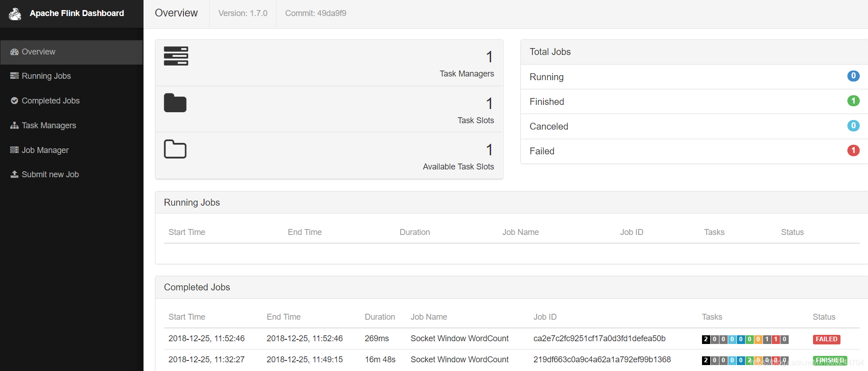Click the Available Task Slots label
Viewport: 868px width, 371px height.
pos(458,167)
